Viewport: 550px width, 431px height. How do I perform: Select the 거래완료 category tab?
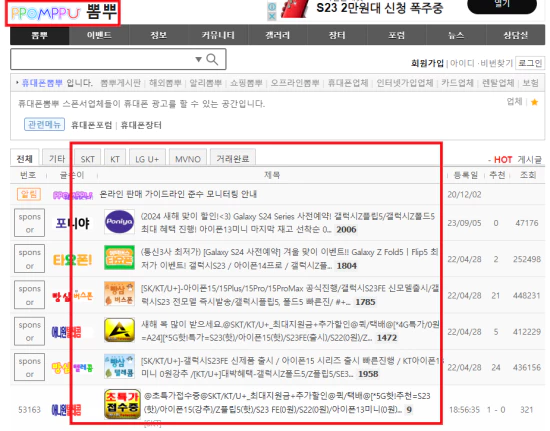(233, 158)
